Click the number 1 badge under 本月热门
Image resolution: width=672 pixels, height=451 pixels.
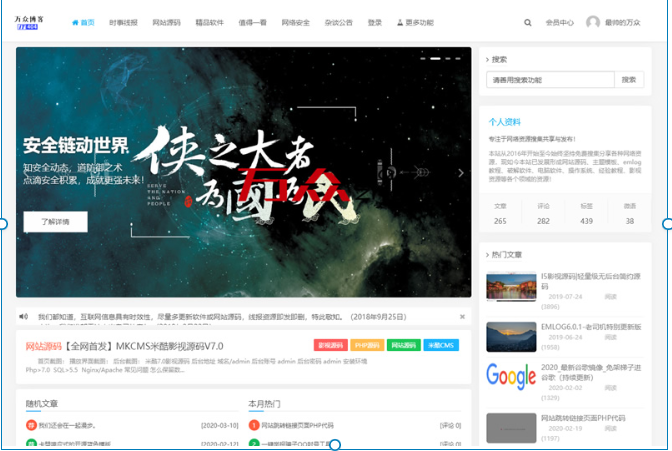tap(254, 425)
